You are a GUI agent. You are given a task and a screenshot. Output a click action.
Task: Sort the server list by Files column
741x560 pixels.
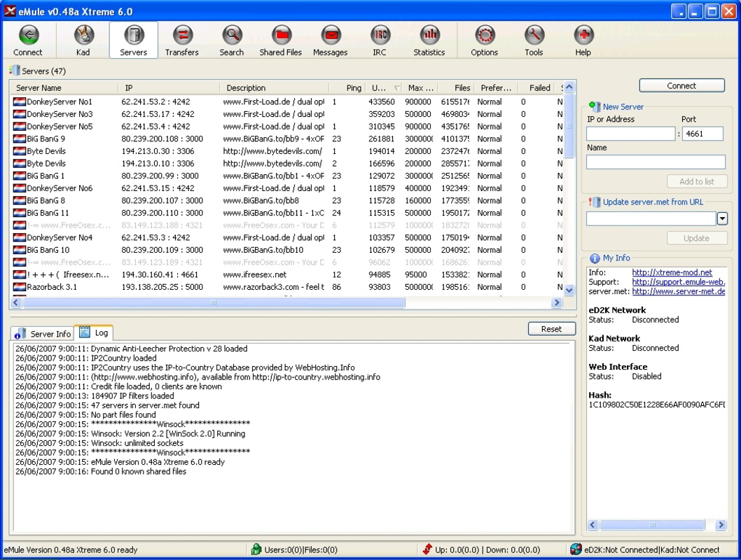click(462, 87)
